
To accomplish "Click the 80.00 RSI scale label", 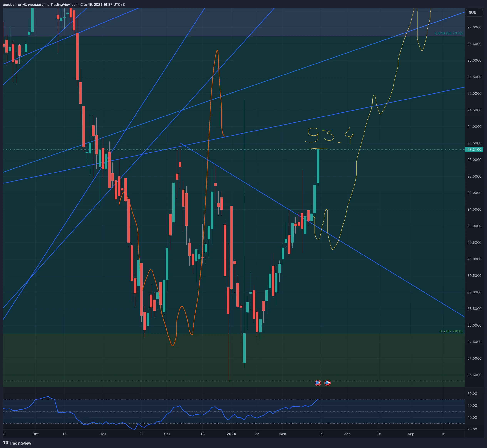I will pyautogui.click(x=472, y=394).
